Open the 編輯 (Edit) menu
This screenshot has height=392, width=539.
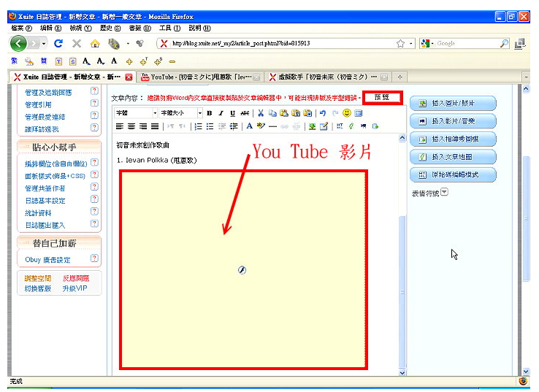pos(51,28)
